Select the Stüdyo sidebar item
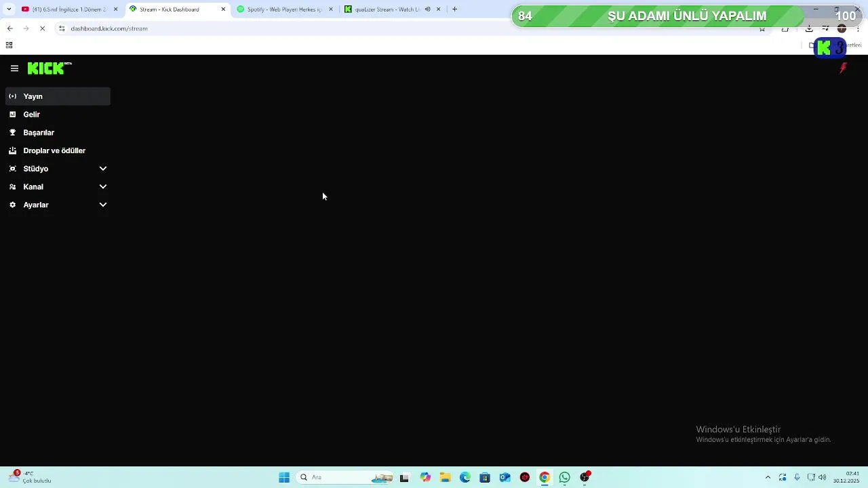Viewport: 868px width, 488px height. point(58,169)
